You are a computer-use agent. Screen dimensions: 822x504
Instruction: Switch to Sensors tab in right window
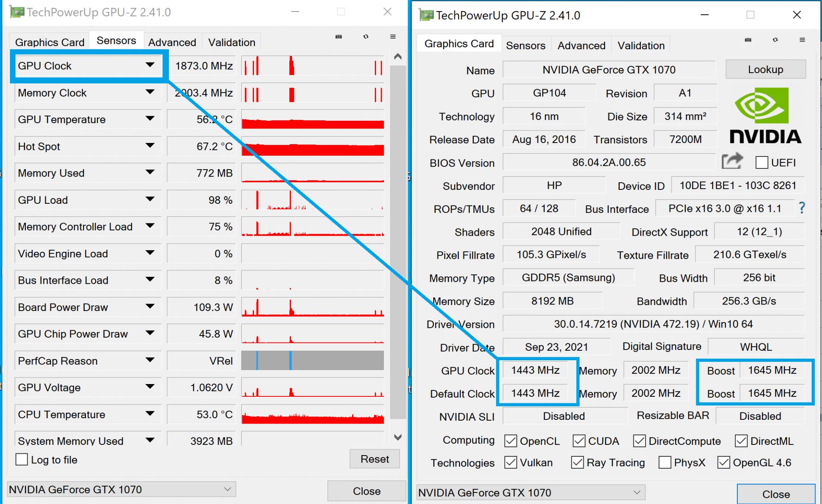pyautogui.click(x=526, y=45)
